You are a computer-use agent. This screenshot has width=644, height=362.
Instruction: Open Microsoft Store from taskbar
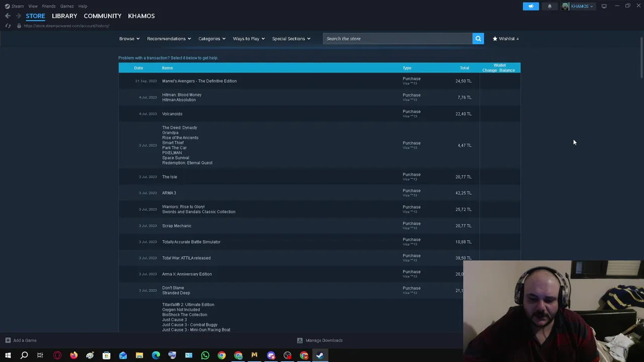coord(106,356)
